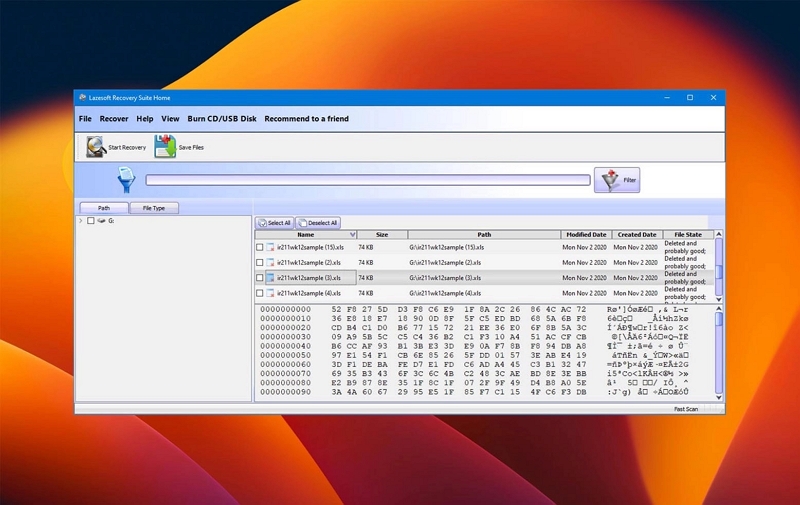Close the Lazesoft Recovery Suite window
The image size is (800, 505).
(x=713, y=97)
